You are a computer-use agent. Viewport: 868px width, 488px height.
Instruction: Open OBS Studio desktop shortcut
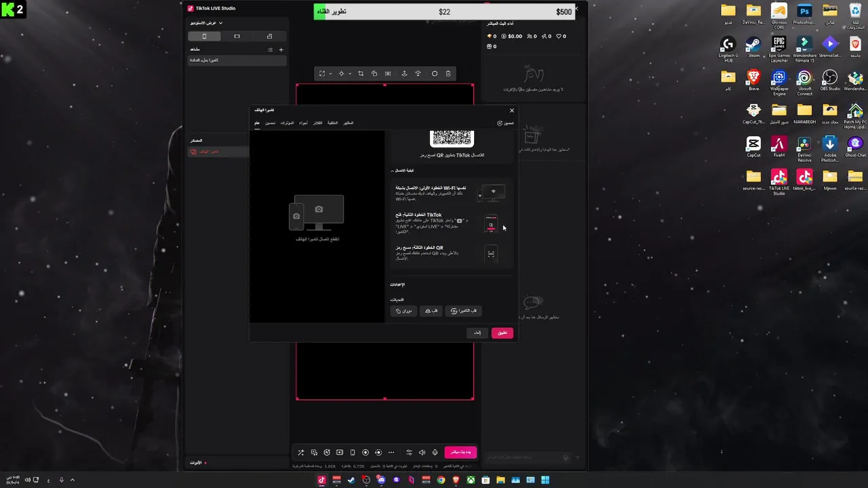pyautogui.click(x=830, y=81)
